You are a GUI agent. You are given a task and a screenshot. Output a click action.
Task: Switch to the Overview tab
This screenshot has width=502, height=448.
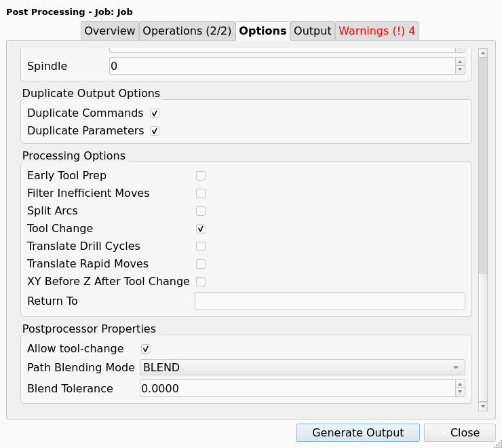pyautogui.click(x=109, y=31)
